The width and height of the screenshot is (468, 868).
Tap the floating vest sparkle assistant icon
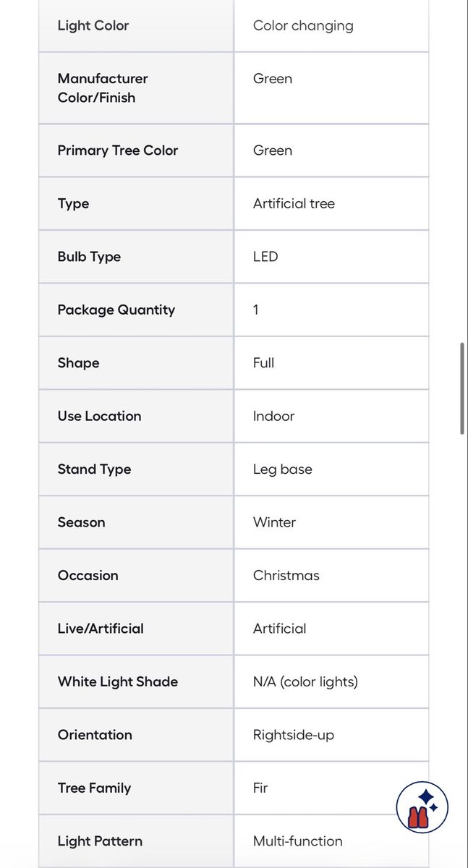coord(422,807)
